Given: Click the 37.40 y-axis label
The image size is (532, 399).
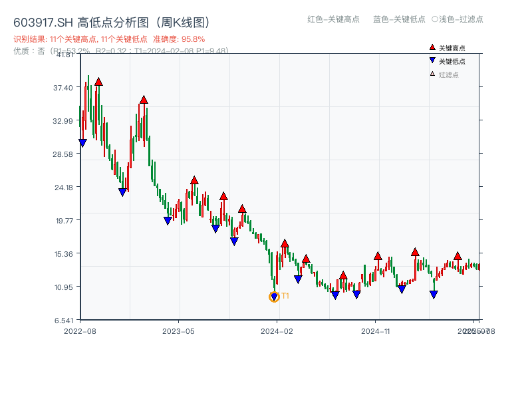Looking at the screenshot, I should point(63,88).
